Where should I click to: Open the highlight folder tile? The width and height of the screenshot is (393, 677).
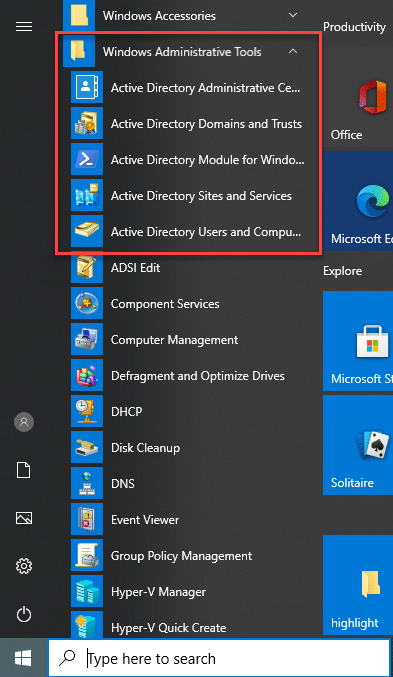358,585
